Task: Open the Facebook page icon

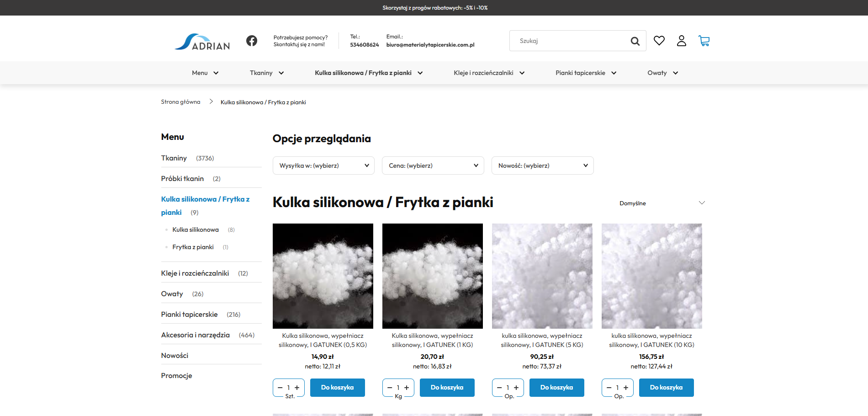Action: click(252, 40)
